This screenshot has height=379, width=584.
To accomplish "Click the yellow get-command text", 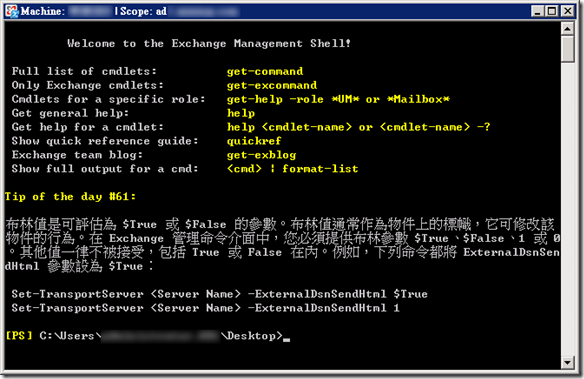I will tap(265, 71).
